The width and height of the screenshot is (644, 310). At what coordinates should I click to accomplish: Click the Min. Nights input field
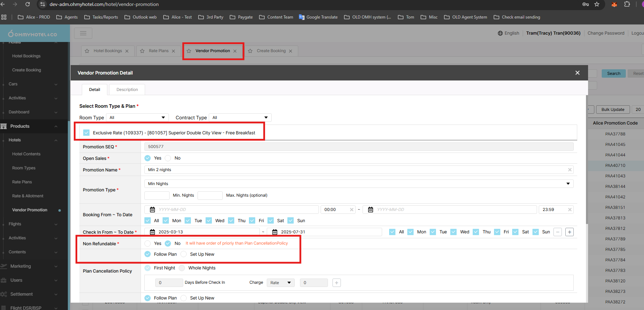157,195
